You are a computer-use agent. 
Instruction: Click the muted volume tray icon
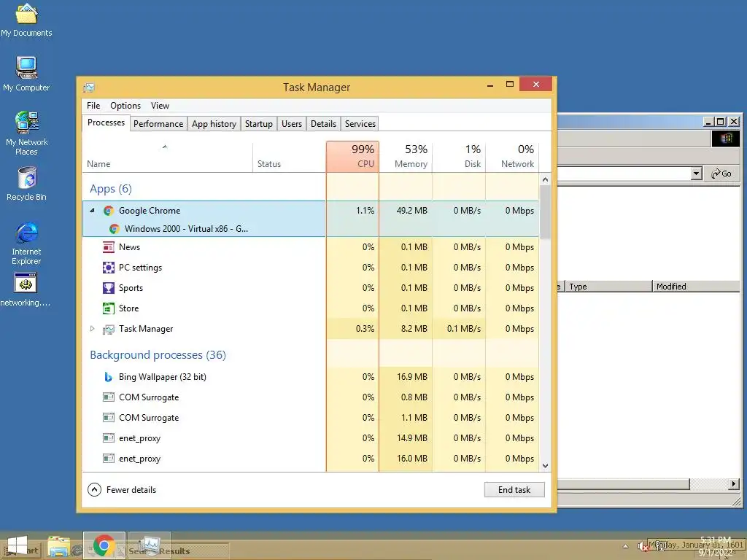[643, 546]
